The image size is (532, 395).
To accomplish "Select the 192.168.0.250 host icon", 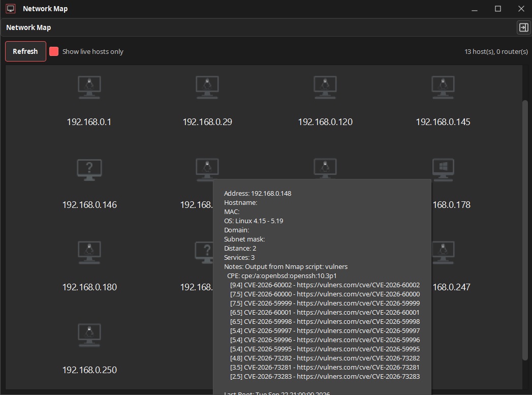I will (x=89, y=336).
